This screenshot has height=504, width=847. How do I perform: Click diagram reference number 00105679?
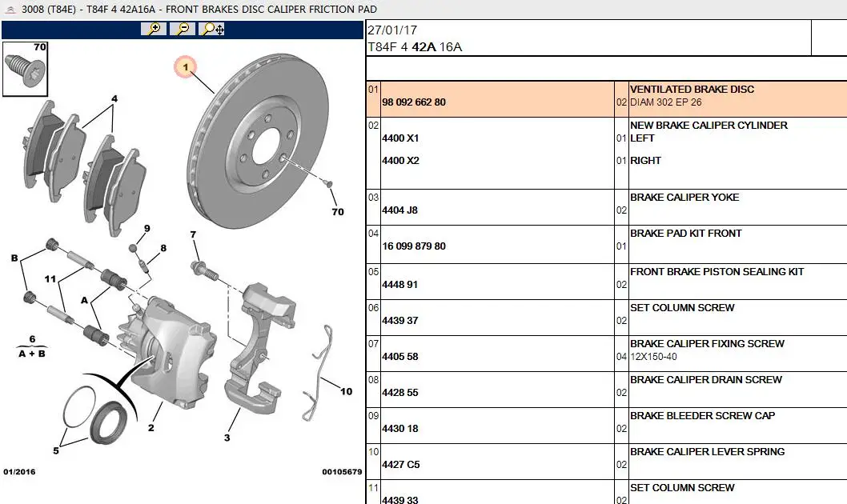click(342, 472)
